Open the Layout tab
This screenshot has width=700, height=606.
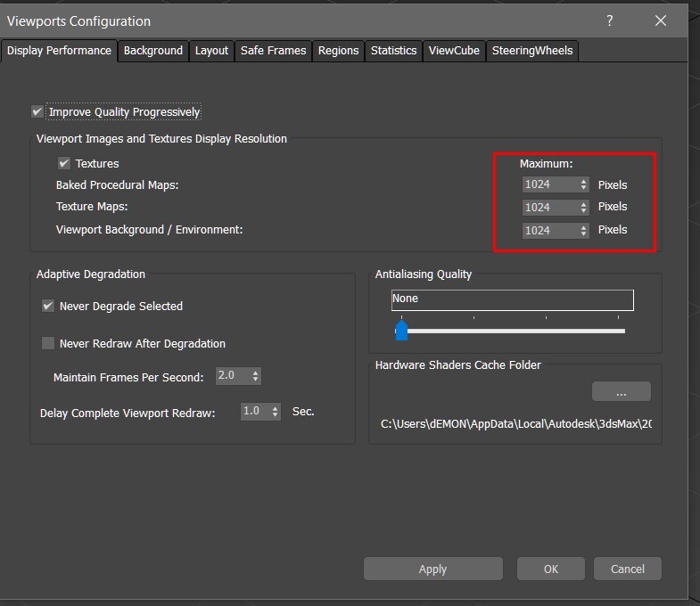pyautogui.click(x=211, y=51)
